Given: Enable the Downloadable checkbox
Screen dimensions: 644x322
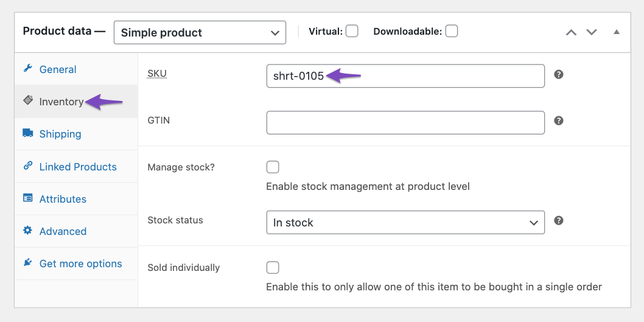Looking at the screenshot, I should (452, 31).
